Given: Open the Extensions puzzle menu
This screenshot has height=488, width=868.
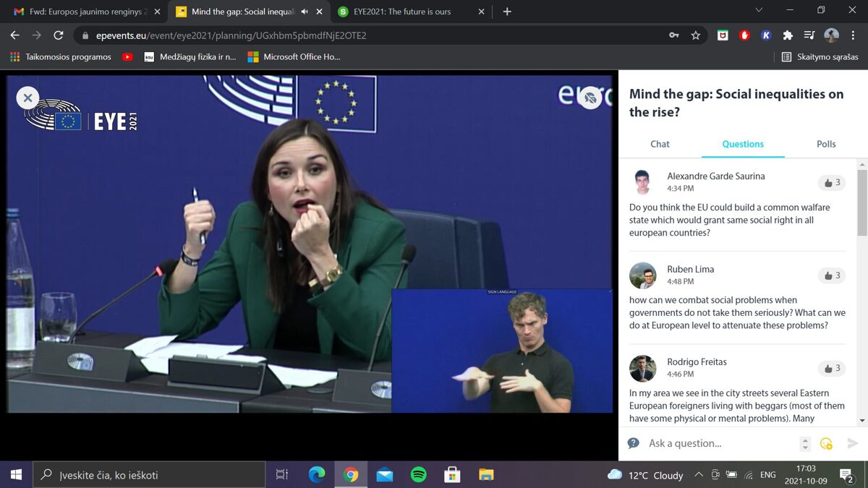Looking at the screenshot, I should (x=788, y=35).
